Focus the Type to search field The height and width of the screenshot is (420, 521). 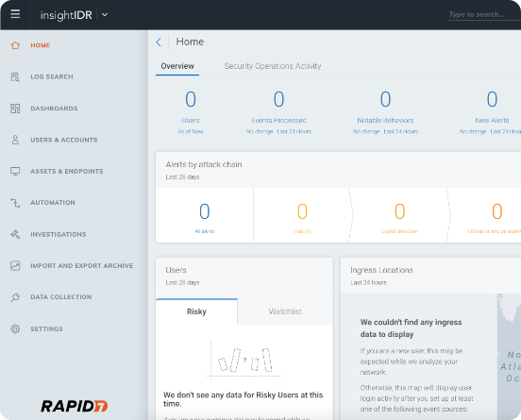[484, 14]
